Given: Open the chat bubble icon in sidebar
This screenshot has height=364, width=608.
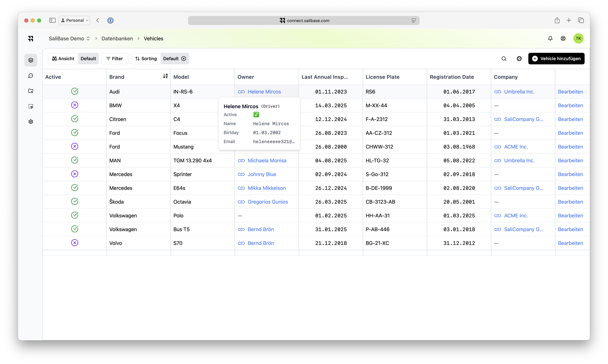Looking at the screenshot, I should pos(31,76).
